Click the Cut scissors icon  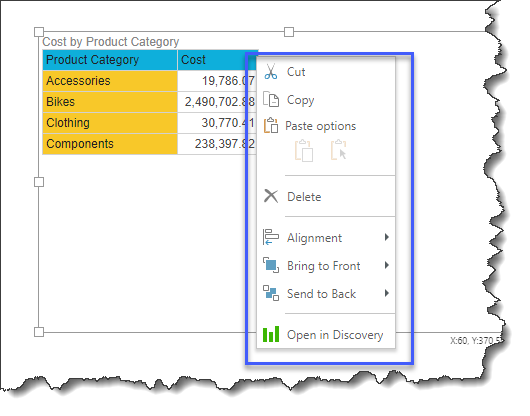[x=271, y=72]
